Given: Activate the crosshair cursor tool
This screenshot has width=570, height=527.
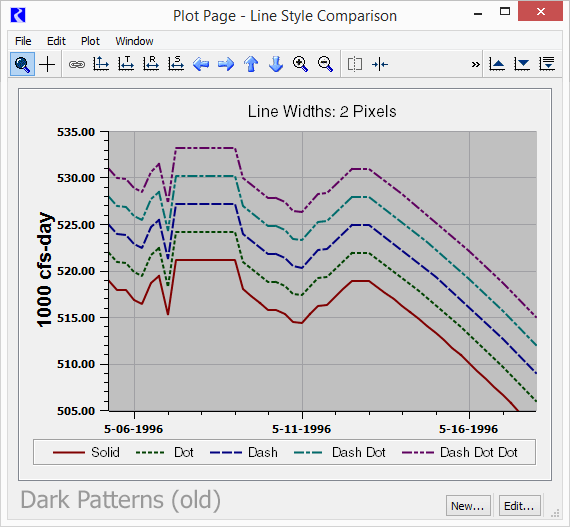Looking at the screenshot, I should tap(47, 65).
